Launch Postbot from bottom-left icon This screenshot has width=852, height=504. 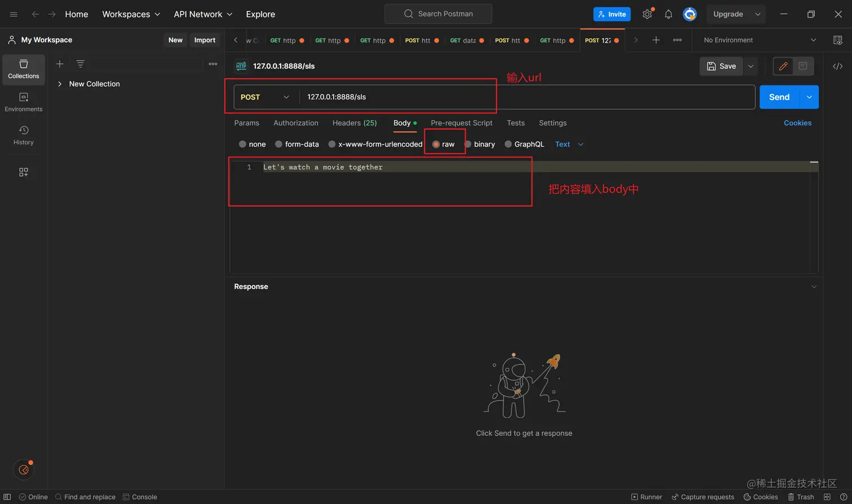click(24, 470)
